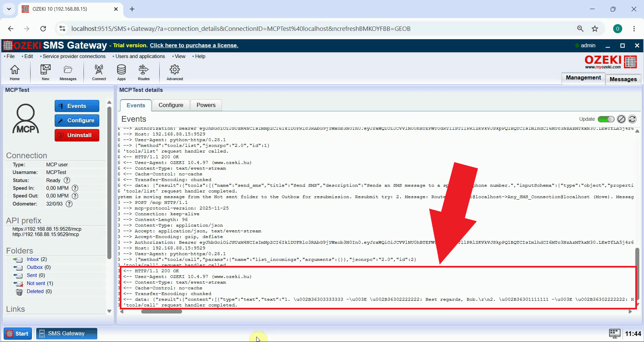Bookmark this page with star icon

pos(595,28)
